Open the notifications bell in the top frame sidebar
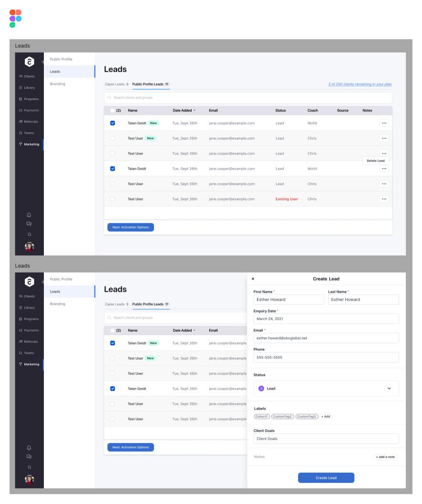This screenshot has width=422, height=504. pyautogui.click(x=29, y=214)
